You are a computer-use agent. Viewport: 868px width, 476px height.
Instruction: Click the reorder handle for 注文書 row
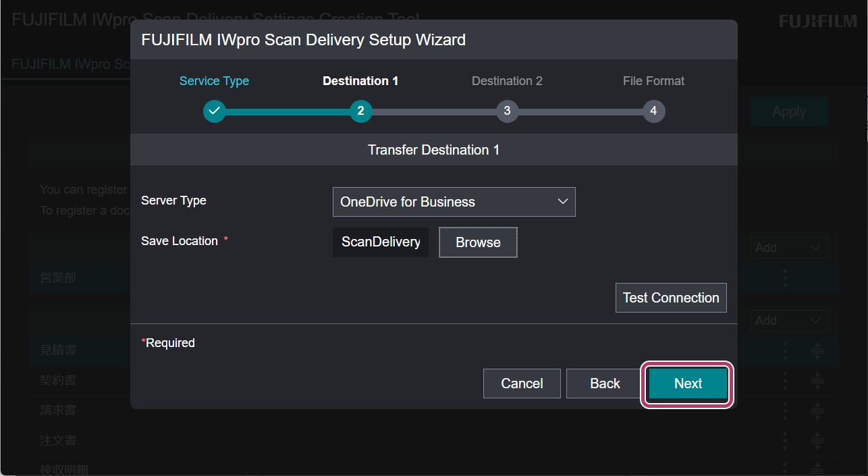(x=817, y=441)
